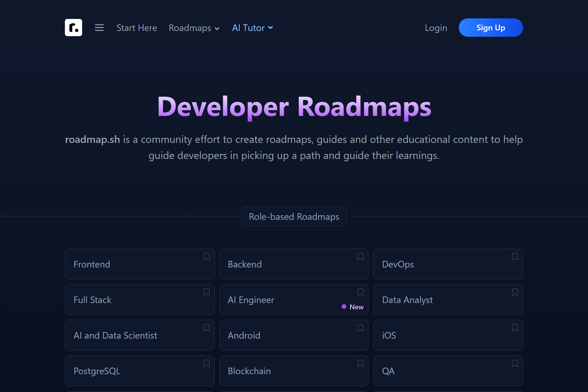Screen dimensions: 588x392
Task: Toggle the bookmark on Full Stack
Action: [207, 292]
